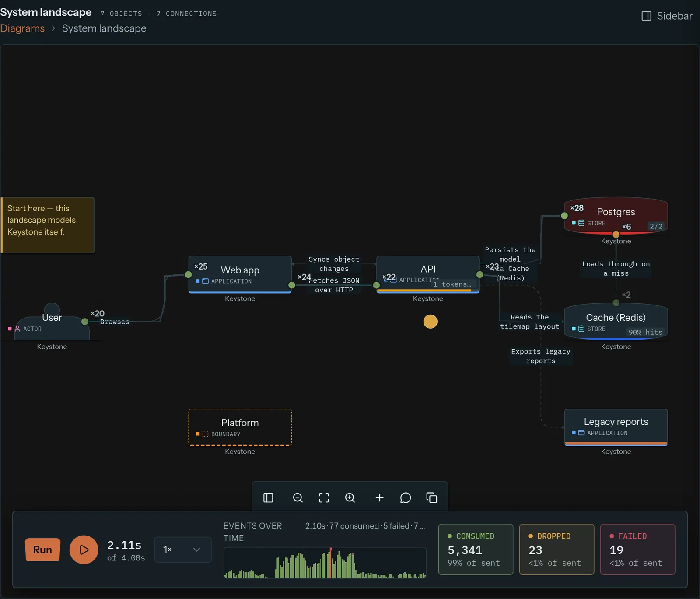Add a new object with the plus icon
This screenshot has height=599, width=700.
point(380,498)
